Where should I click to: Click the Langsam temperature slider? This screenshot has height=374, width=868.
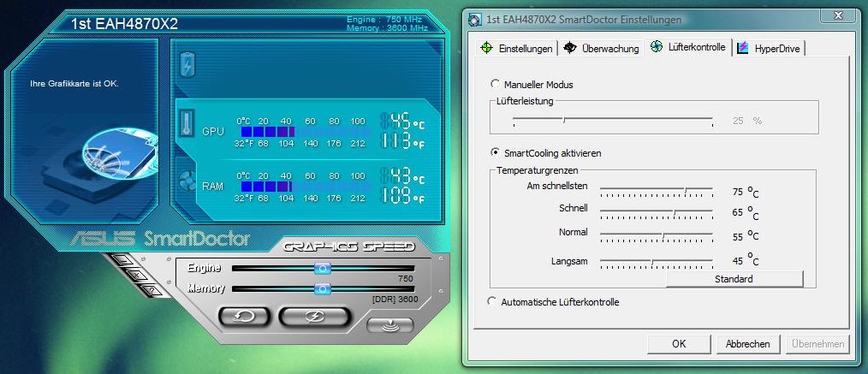[657, 262]
